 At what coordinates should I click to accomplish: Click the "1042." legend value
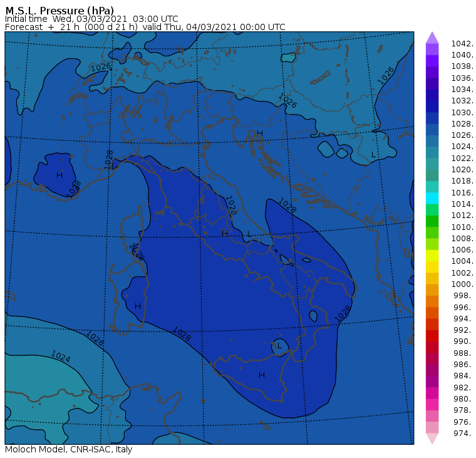462,44
